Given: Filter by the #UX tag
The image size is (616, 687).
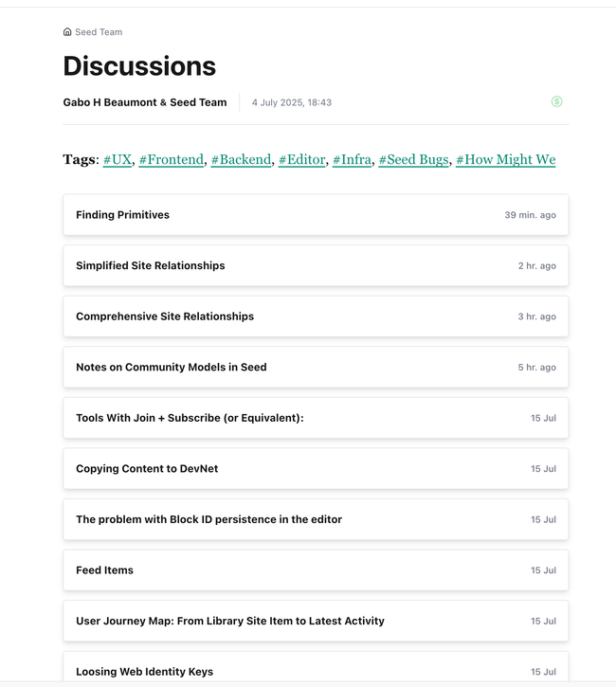Looking at the screenshot, I should coord(118,159).
